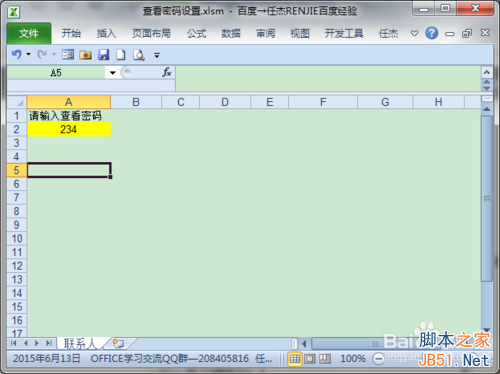This screenshot has height=374, width=500.
Task: Switch to the 审阅 (Review) ribbon tab
Action: [x=265, y=33]
